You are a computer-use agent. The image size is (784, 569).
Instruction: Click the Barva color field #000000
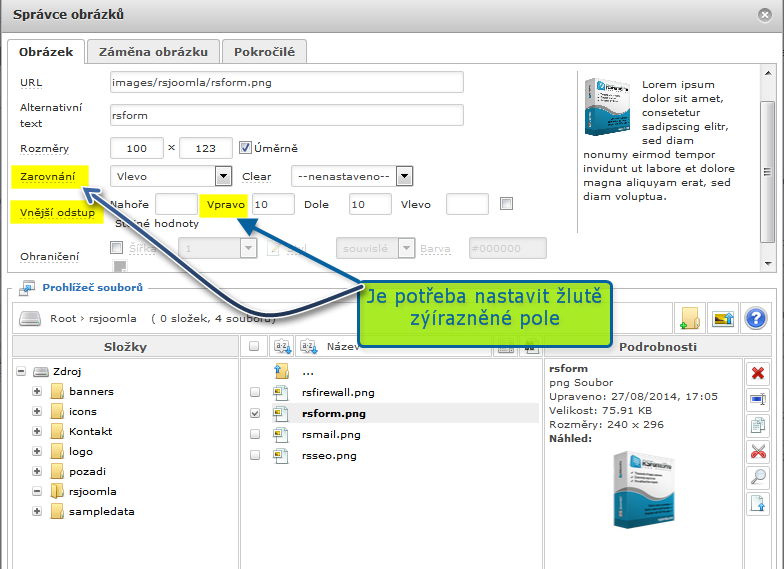click(x=507, y=248)
